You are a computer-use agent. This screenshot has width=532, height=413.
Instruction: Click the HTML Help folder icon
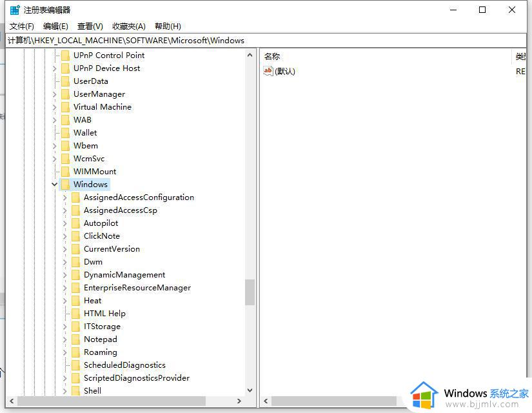click(x=76, y=314)
